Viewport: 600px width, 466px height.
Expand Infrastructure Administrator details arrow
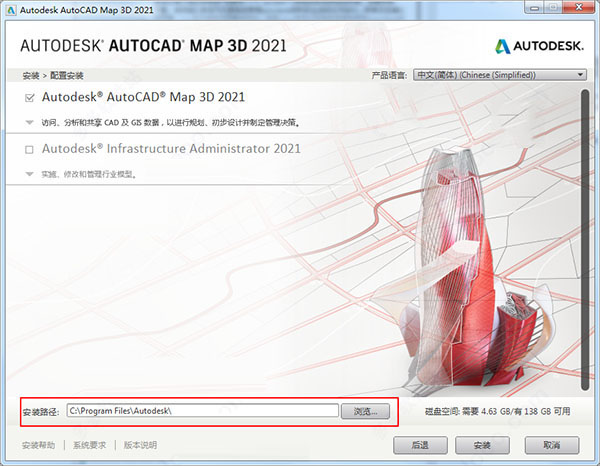click(x=29, y=174)
